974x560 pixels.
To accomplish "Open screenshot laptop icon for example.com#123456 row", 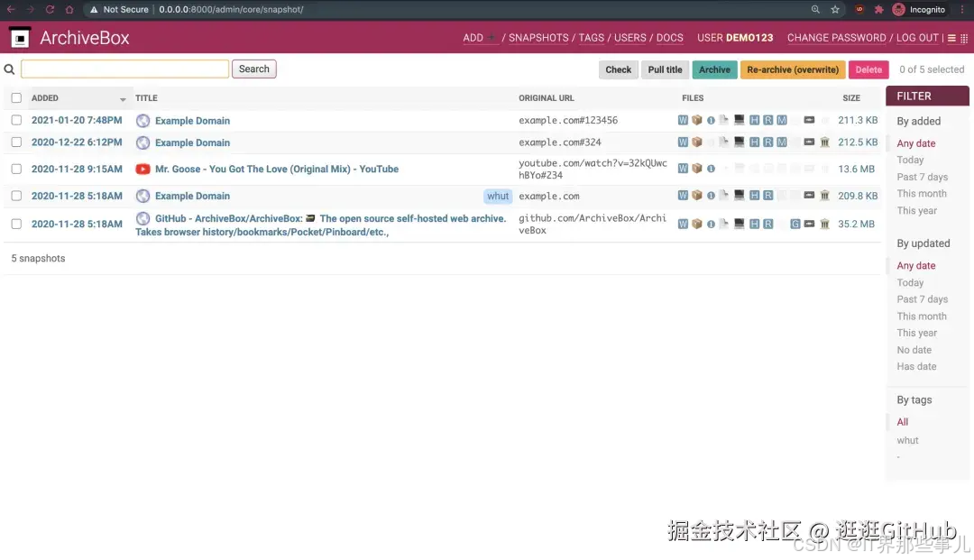I will tap(740, 120).
